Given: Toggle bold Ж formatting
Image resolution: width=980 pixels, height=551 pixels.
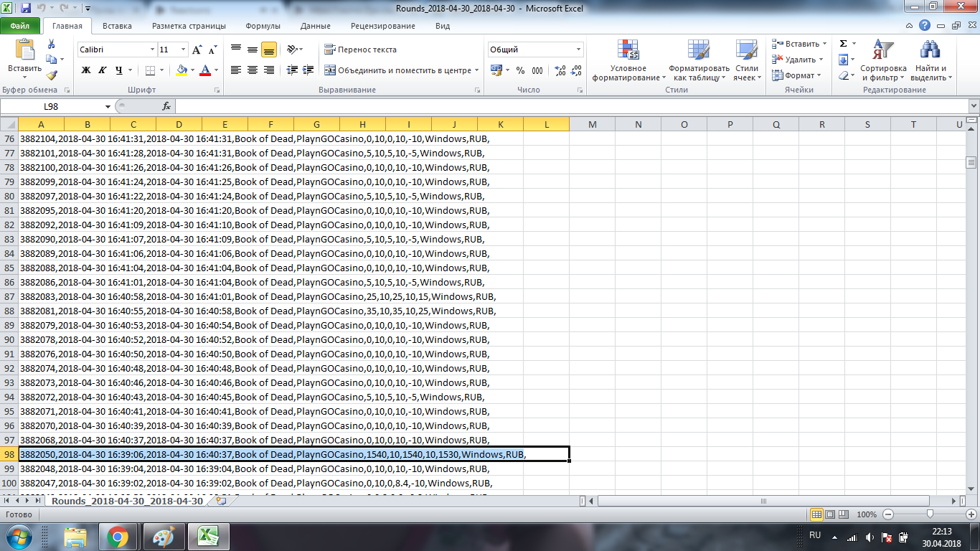Looking at the screenshot, I should tap(86, 70).
